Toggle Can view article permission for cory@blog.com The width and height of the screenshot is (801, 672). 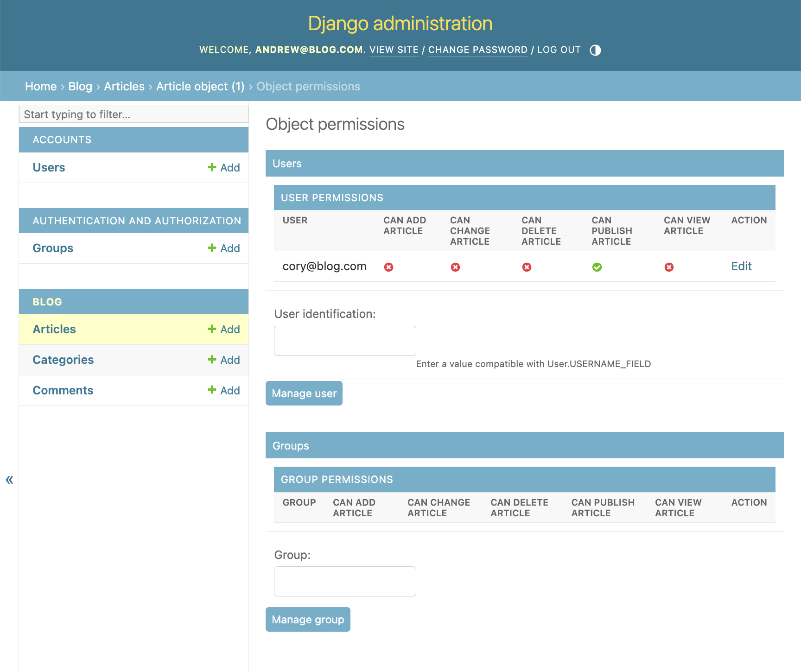[669, 267]
